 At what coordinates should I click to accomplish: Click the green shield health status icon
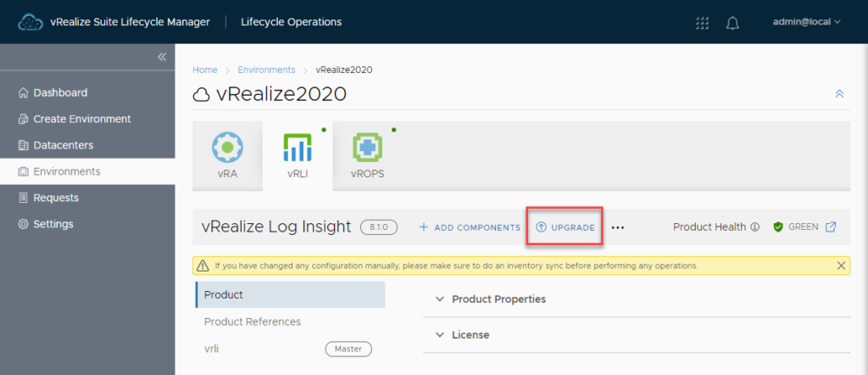coord(778,227)
